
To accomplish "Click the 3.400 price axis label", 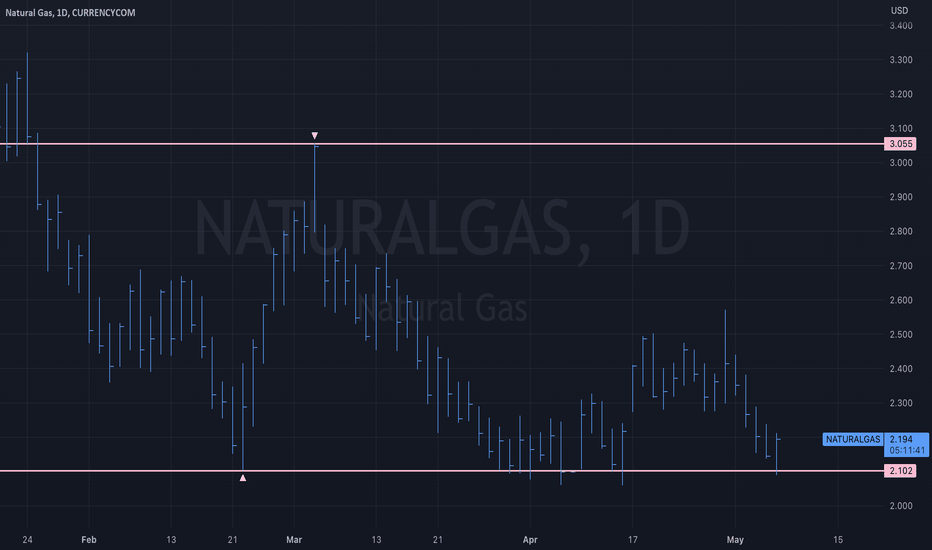I will (900, 26).
